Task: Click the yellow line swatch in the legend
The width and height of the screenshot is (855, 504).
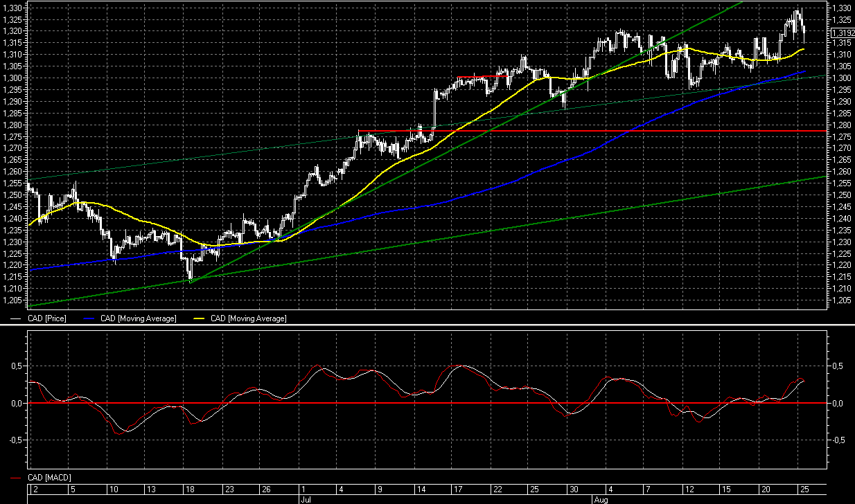Action: pyautogui.click(x=199, y=318)
